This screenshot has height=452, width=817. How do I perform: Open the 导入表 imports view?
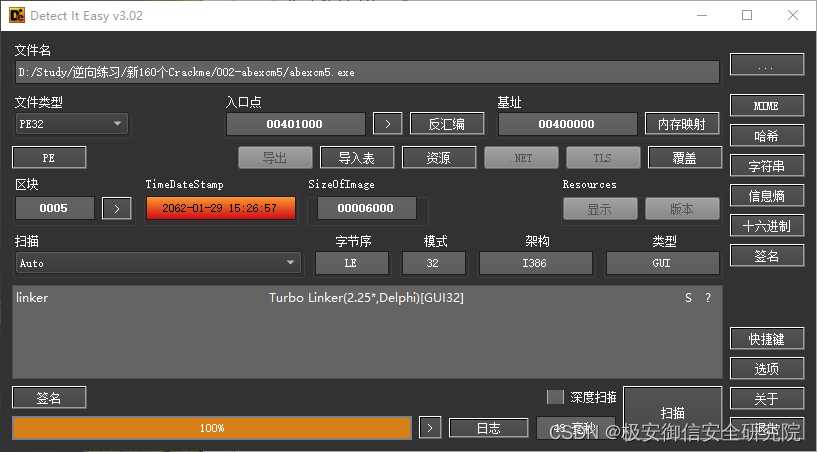pyautogui.click(x=357, y=158)
